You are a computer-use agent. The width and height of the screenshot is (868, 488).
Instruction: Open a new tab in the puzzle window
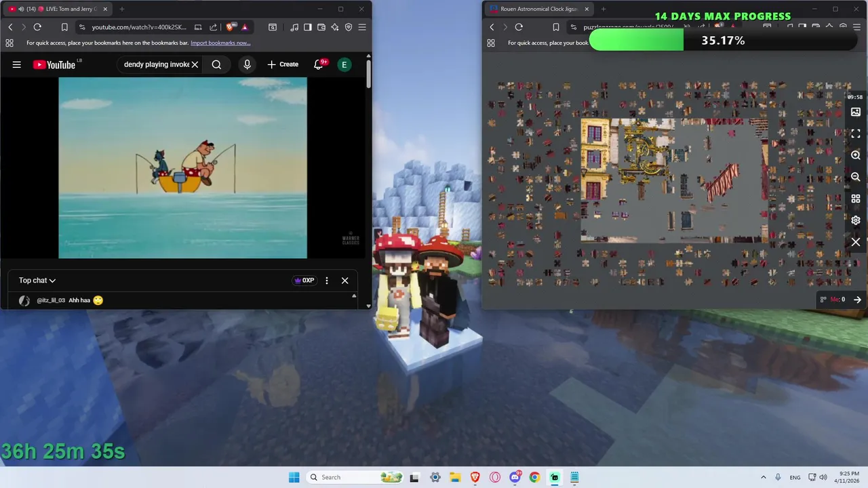click(604, 9)
